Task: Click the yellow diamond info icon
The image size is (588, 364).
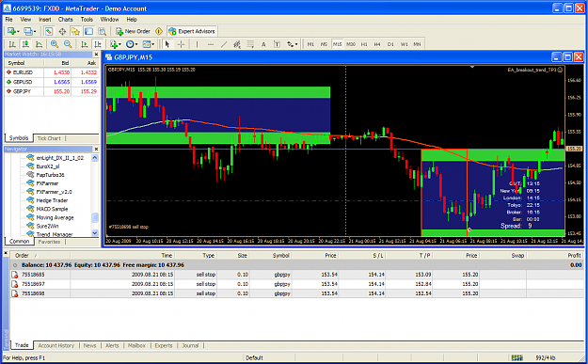Action: point(159,31)
